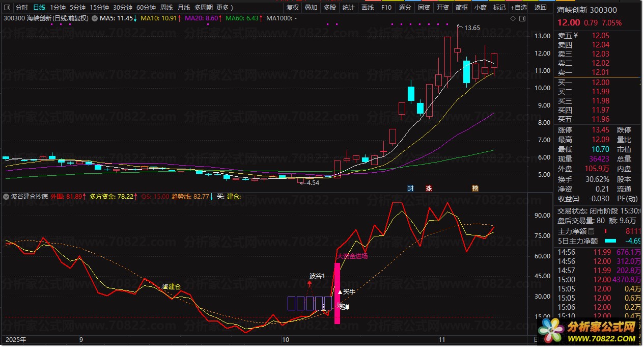The image size is (644, 347).
Task: Click the QS: 15.00 indicator value
Action: 155,196
